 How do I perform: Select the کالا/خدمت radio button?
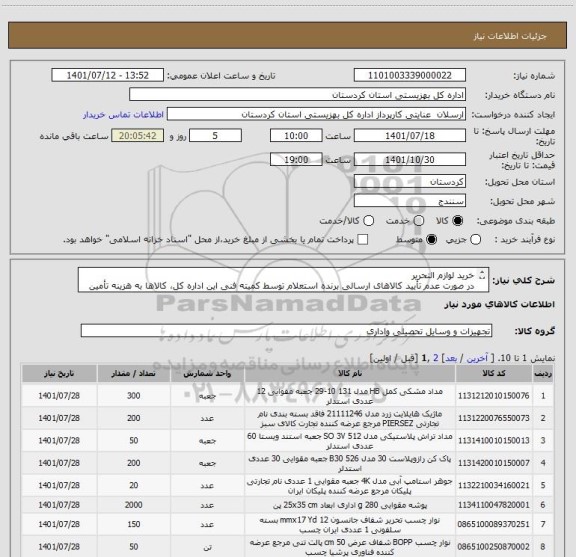click(368, 220)
